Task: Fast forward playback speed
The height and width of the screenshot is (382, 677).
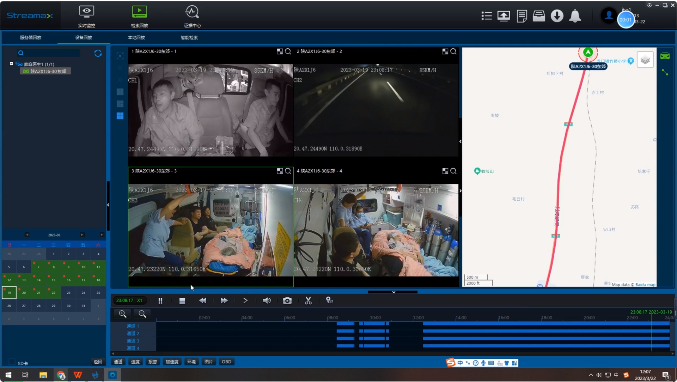Action: coord(224,300)
